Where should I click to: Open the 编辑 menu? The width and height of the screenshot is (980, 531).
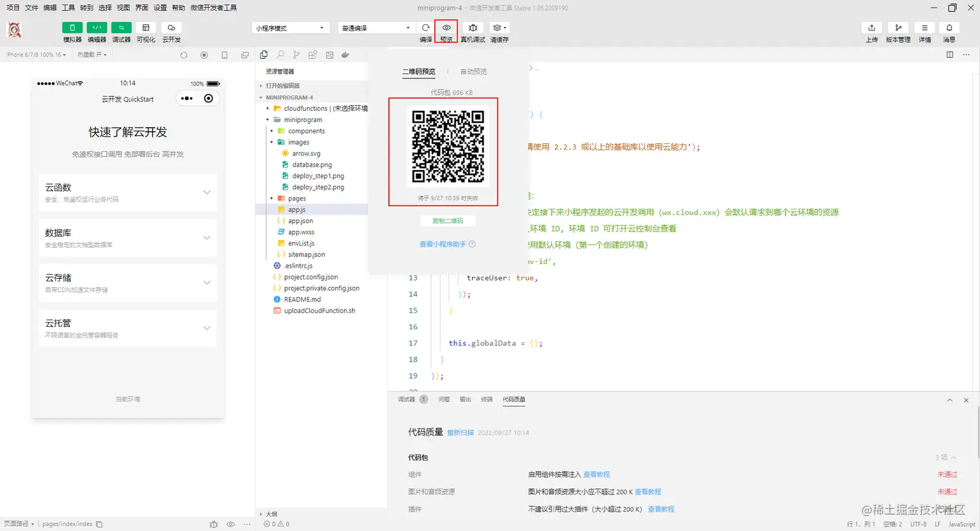50,8
